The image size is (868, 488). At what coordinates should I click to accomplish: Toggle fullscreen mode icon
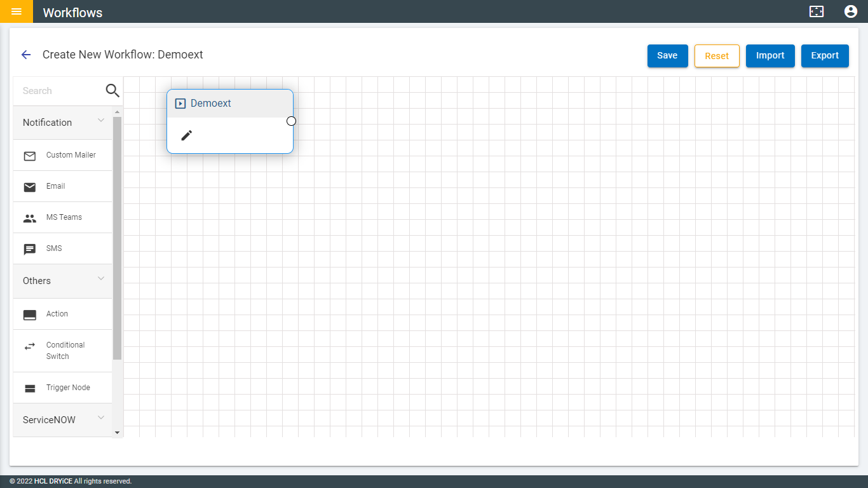(x=817, y=11)
